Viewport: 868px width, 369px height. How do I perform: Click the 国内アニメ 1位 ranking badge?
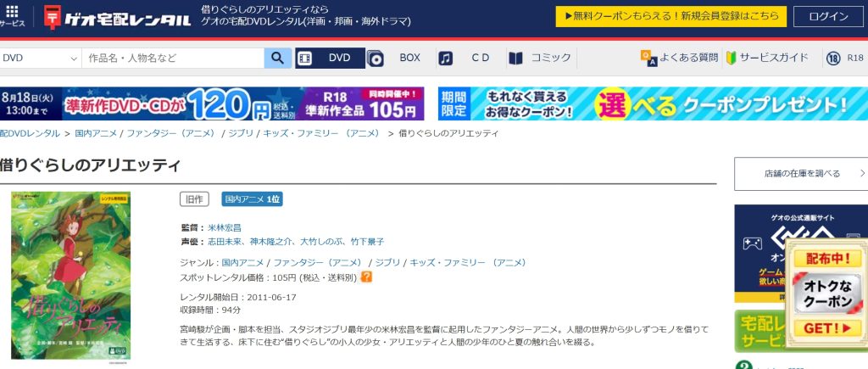click(x=252, y=199)
